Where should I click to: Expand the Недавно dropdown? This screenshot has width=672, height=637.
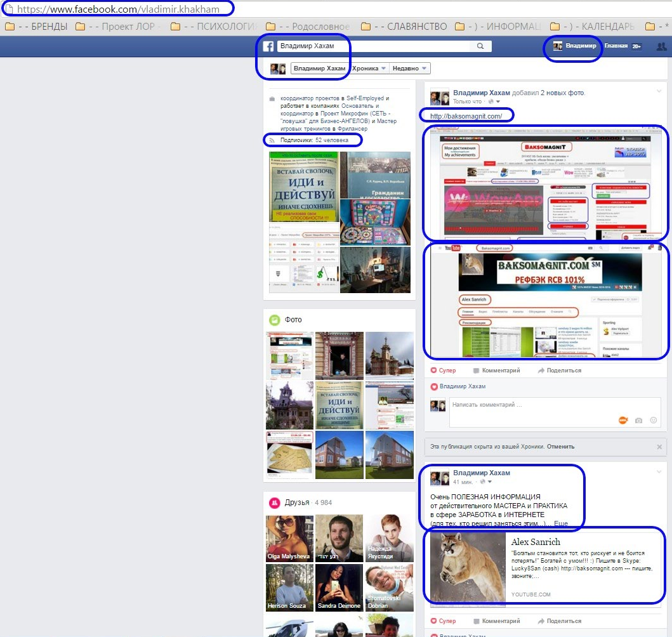(409, 69)
